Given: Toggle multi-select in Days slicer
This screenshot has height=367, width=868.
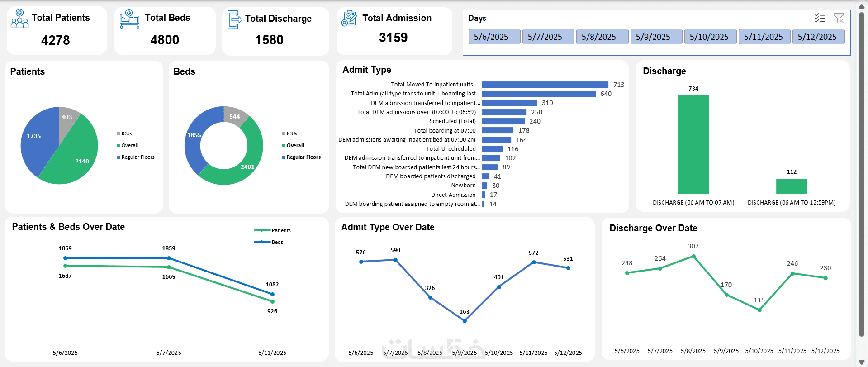Looking at the screenshot, I should (819, 18).
